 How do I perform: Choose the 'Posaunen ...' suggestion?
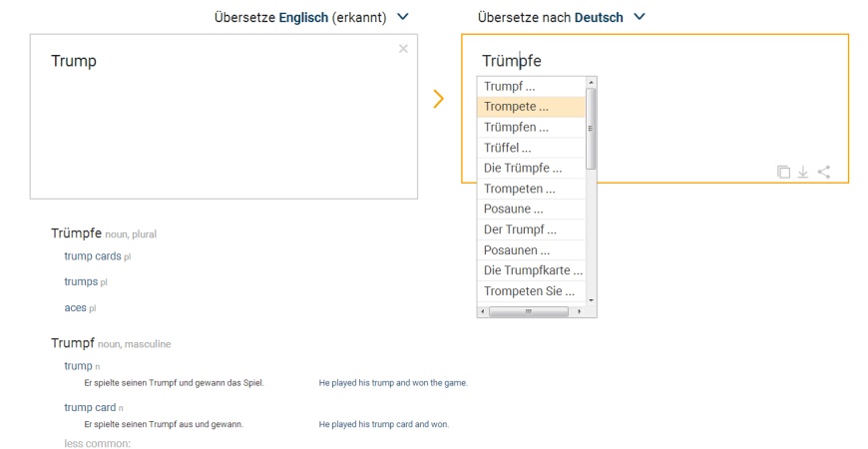coord(531,250)
